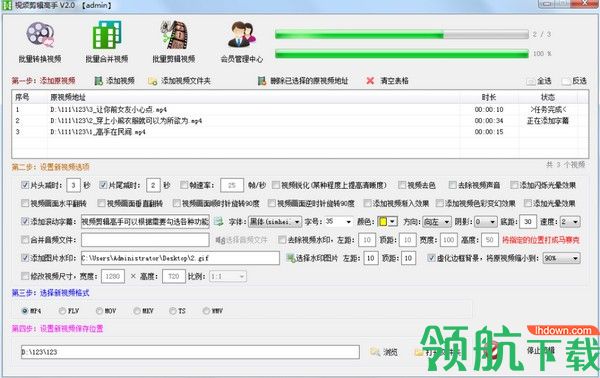Select TS format radio button
This screenshot has height=378, width=600.
pyautogui.click(x=173, y=311)
